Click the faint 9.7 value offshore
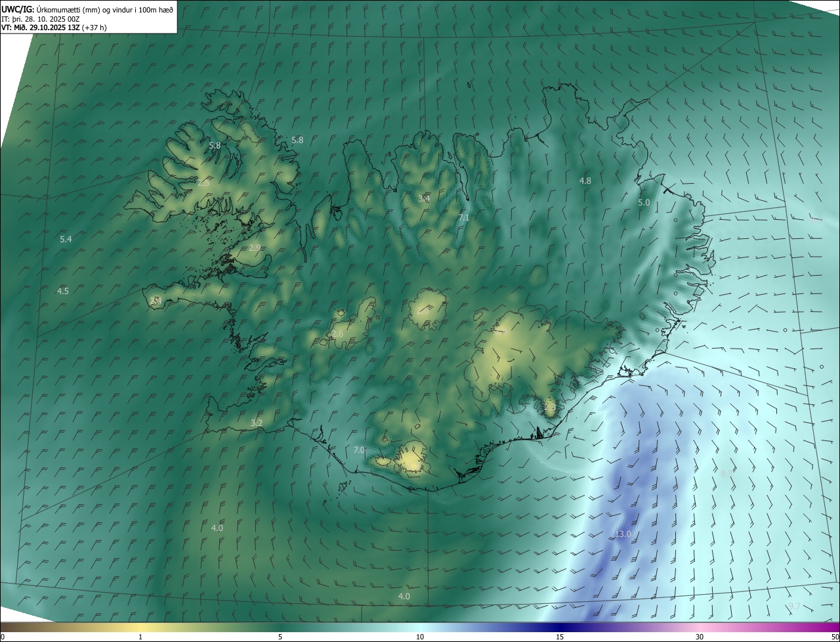Viewport: 840px width, 642px height. [795, 606]
